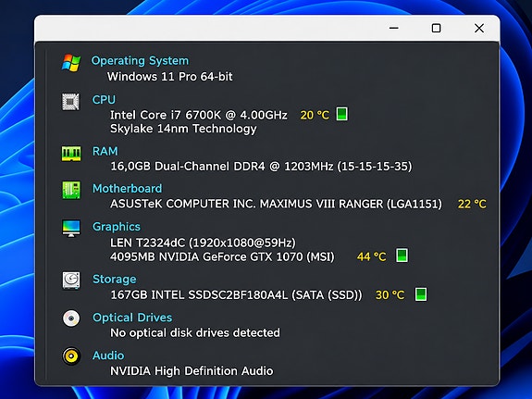532x399 pixels.
Task: Click the Graphics monitor icon
Action: (71, 228)
